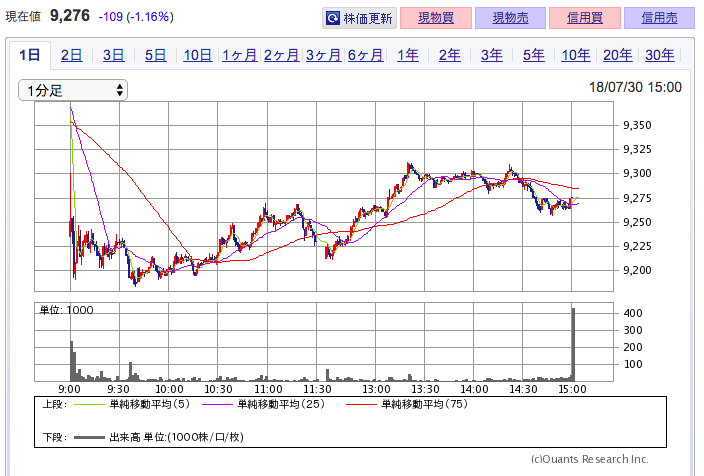
Task: Show the 2ヶ月 chart period
Action: pos(282,55)
